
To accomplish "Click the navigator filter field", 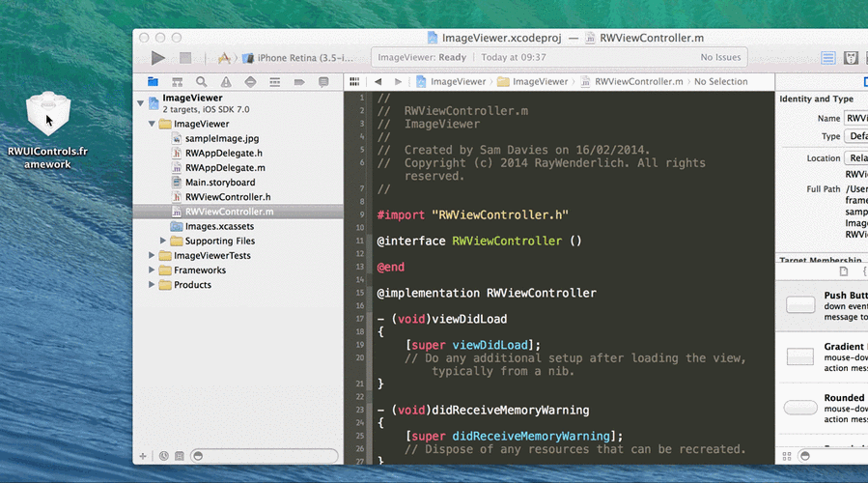I will pyautogui.click(x=265, y=456).
